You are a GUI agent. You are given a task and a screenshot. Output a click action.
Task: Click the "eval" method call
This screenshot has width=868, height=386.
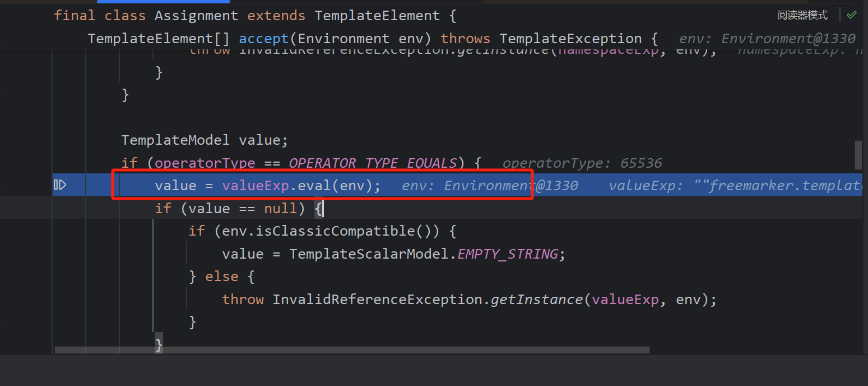314,186
